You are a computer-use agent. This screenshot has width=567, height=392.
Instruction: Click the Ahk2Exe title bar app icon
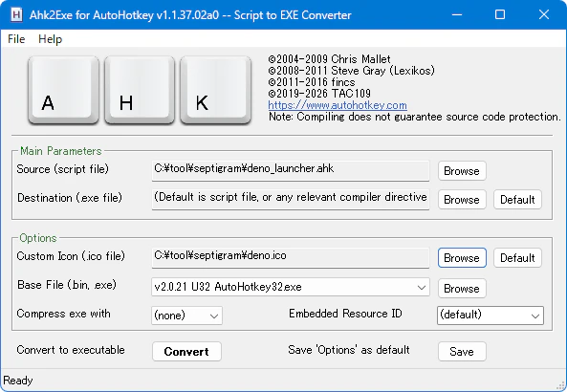point(16,15)
